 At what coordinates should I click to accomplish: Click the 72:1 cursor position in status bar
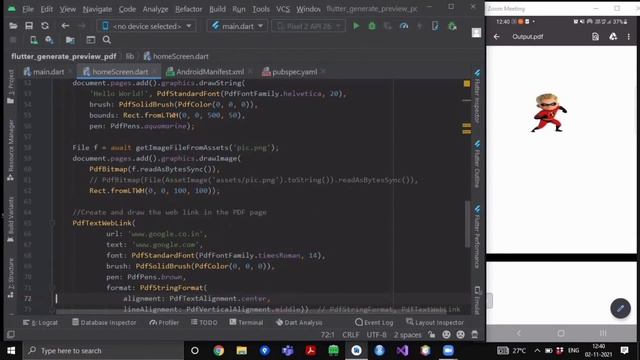[x=327, y=335]
